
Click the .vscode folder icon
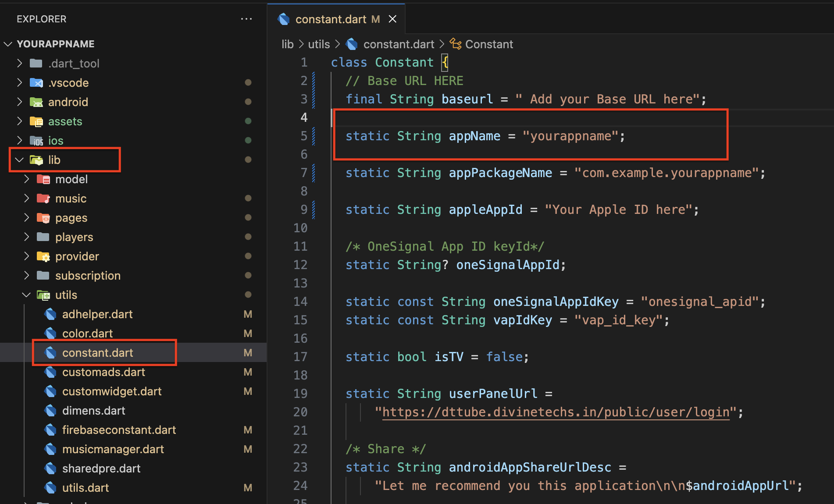click(36, 83)
